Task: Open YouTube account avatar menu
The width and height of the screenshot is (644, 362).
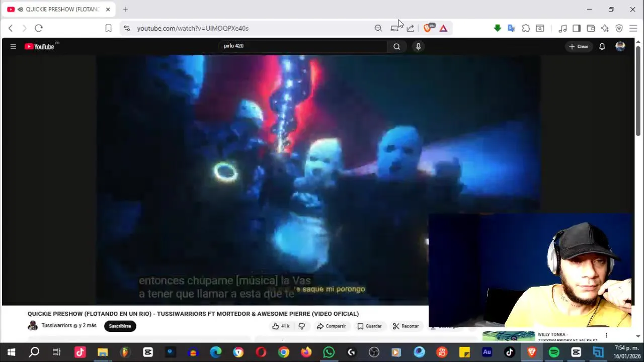Action: point(620,46)
